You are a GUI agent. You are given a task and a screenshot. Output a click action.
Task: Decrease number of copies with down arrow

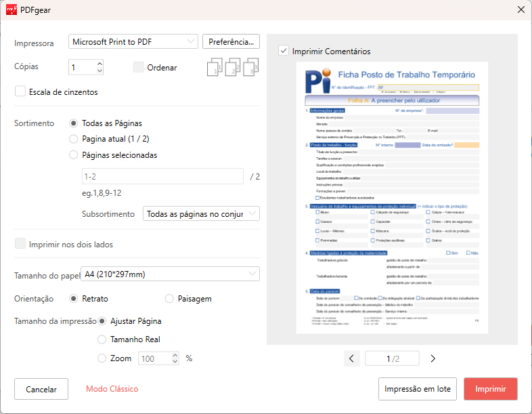99,70
